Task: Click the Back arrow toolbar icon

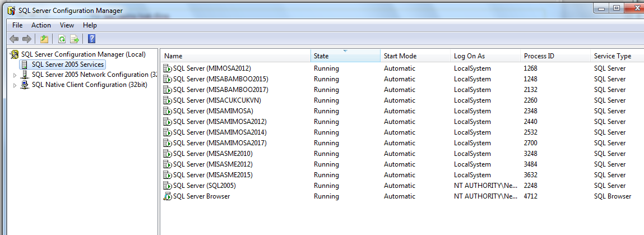Action: tap(14, 39)
